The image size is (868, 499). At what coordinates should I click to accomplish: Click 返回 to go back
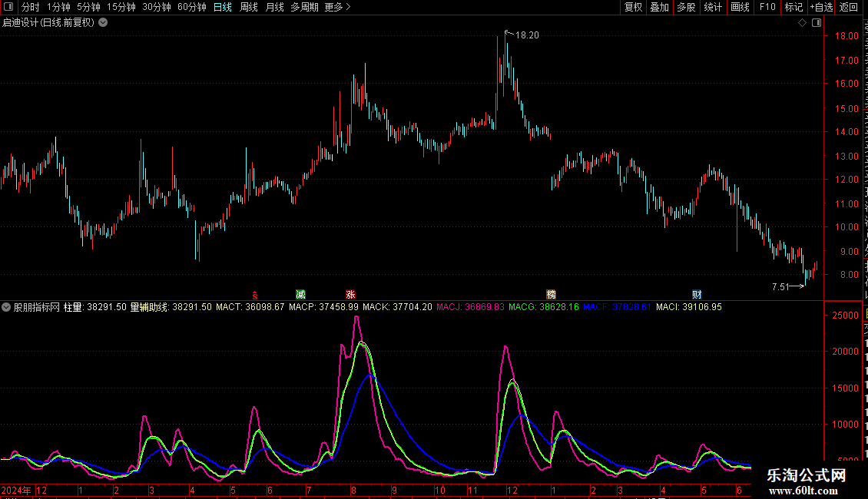849,7
